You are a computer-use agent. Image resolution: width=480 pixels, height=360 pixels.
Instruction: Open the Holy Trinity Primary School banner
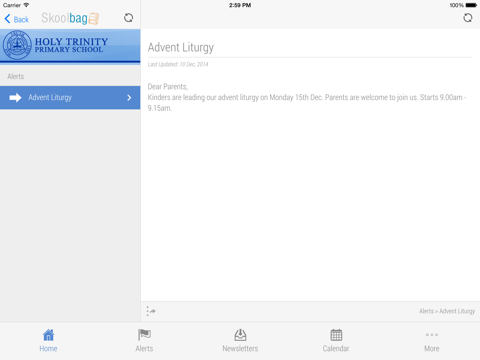(x=70, y=46)
